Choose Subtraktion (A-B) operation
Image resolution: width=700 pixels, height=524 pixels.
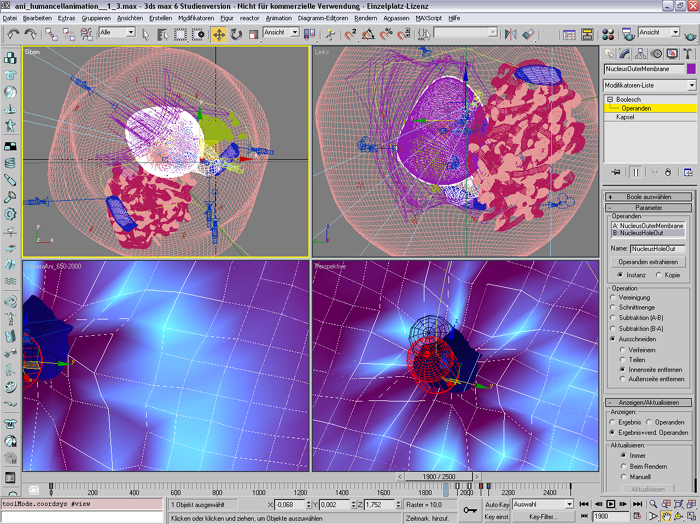(613, 318)
